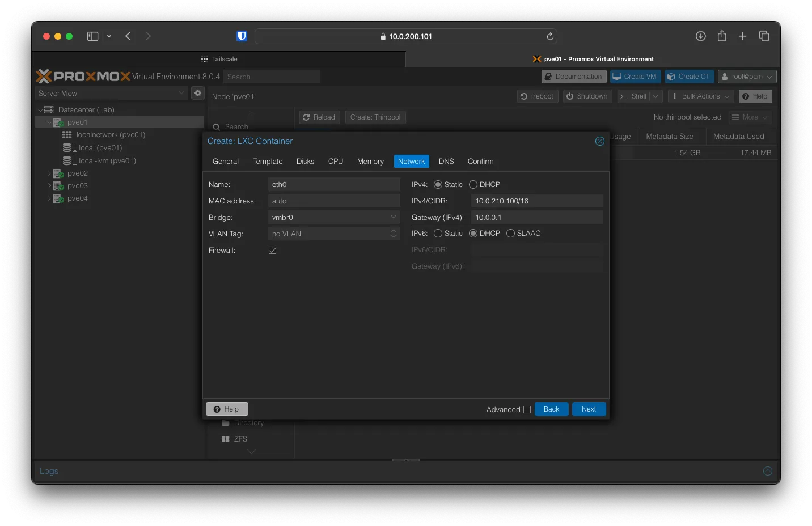Open the Bitwarden shield extension icon
The width and height of the screenshot is (812, 526).
pyautogui.click(x=242, y=36)
